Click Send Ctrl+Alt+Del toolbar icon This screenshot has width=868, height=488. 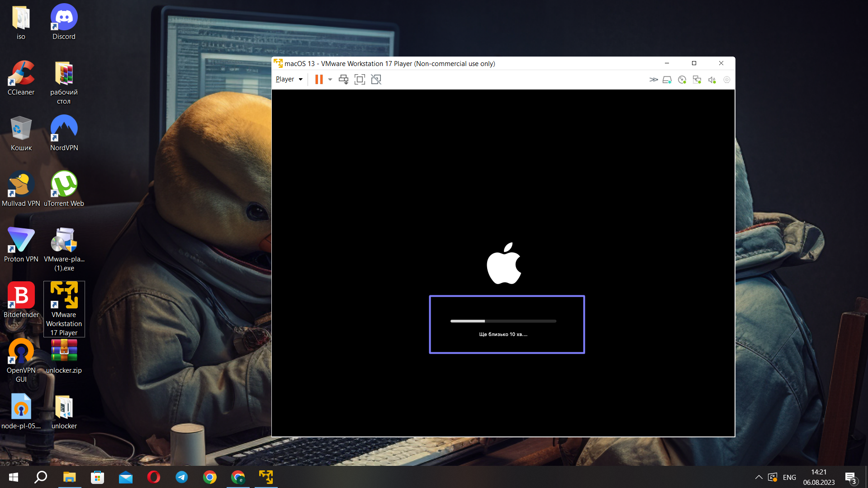coord(344,80)
